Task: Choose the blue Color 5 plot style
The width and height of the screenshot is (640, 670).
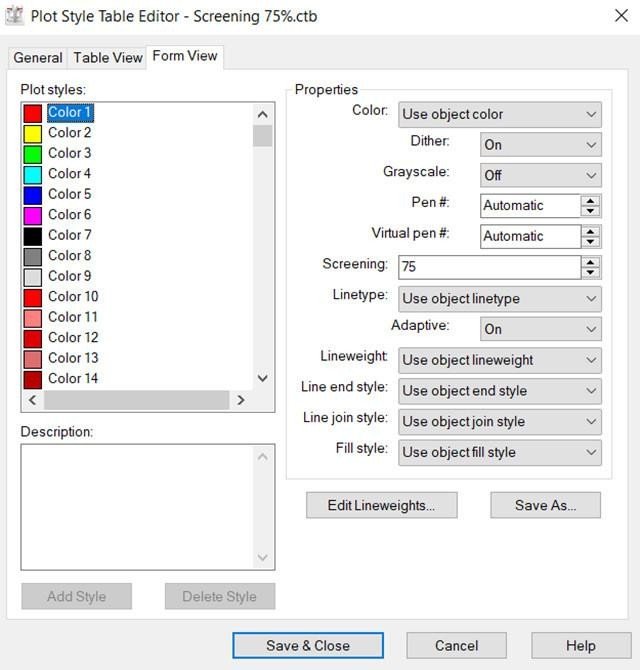Action: [69, 194]
